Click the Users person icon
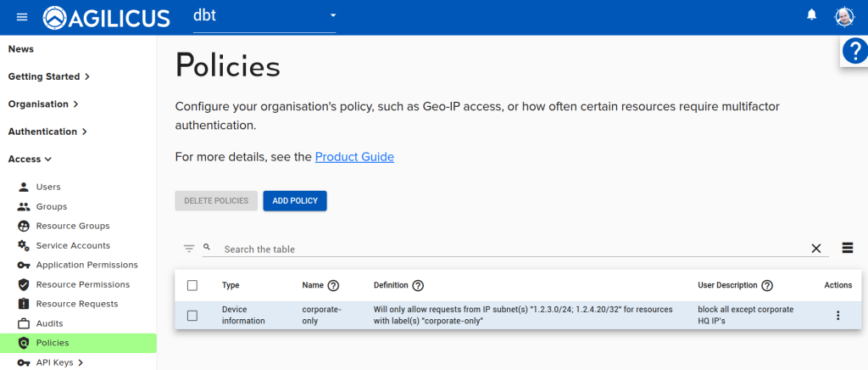Viewport: 868px width, 370px height. pos(23,187)
